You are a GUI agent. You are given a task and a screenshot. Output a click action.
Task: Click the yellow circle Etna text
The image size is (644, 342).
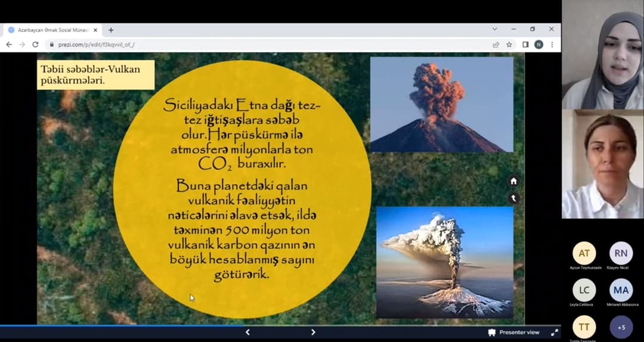click(242, 134)
